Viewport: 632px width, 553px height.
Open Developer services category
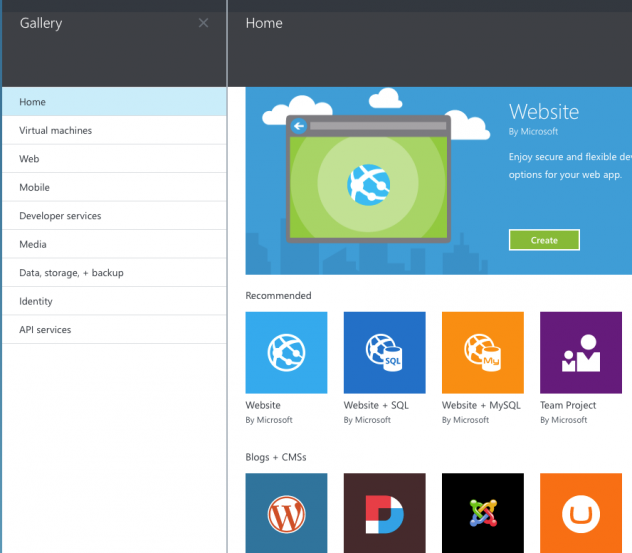pos(114,216)
